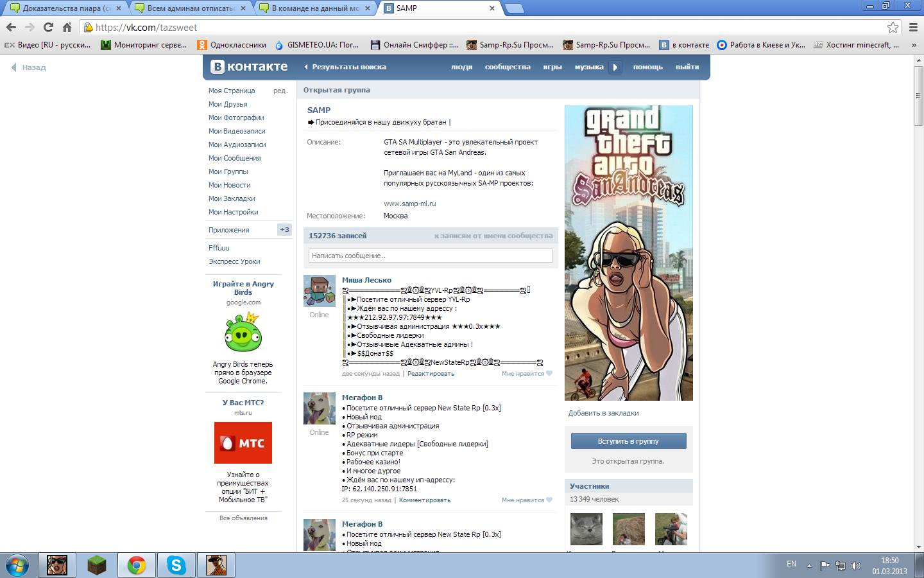Screen dimensions: 924x578
Task: Open GTA San Andreas group cover image
Action: 628,253
